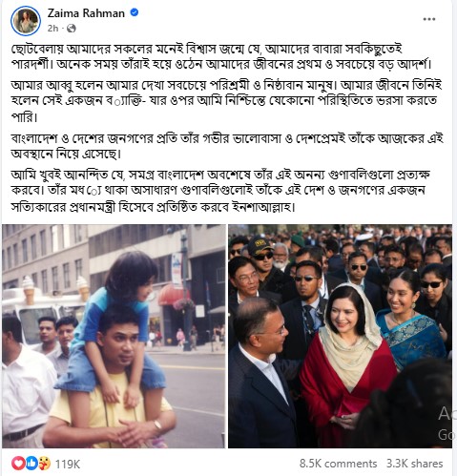Click the last paragraph mentioning ইনশাআল্লাহ
This screenshot has height=476, width=457.
pos(220,191)
